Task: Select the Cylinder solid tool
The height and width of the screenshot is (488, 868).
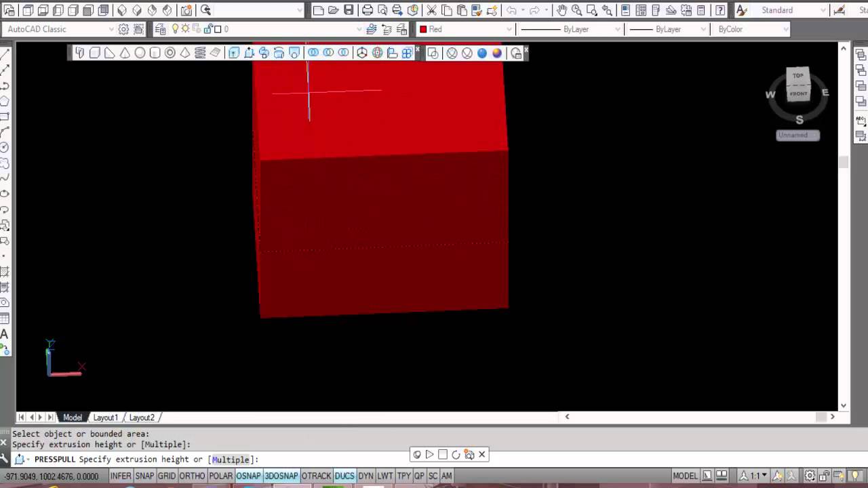Action: coord(155,53)
